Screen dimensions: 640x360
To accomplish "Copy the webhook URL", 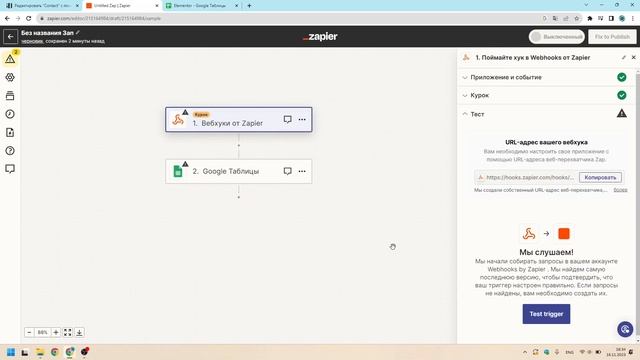I will [600, 177].
